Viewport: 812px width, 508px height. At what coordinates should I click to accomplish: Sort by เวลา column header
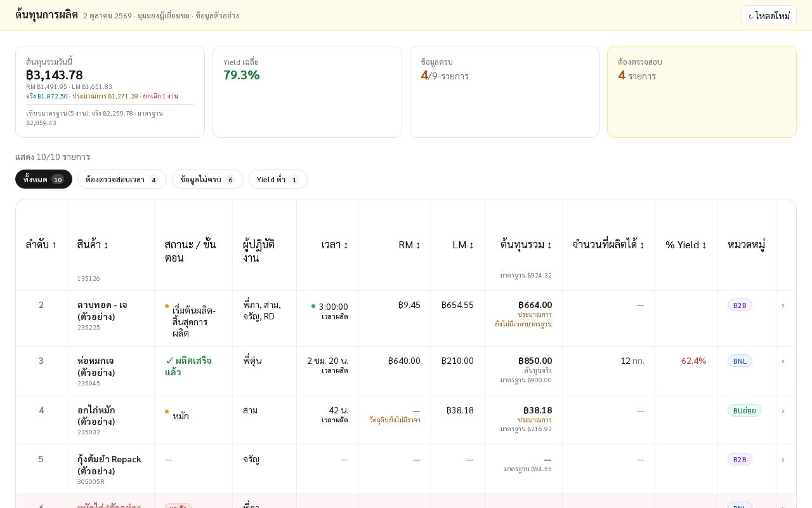(334, 244)
